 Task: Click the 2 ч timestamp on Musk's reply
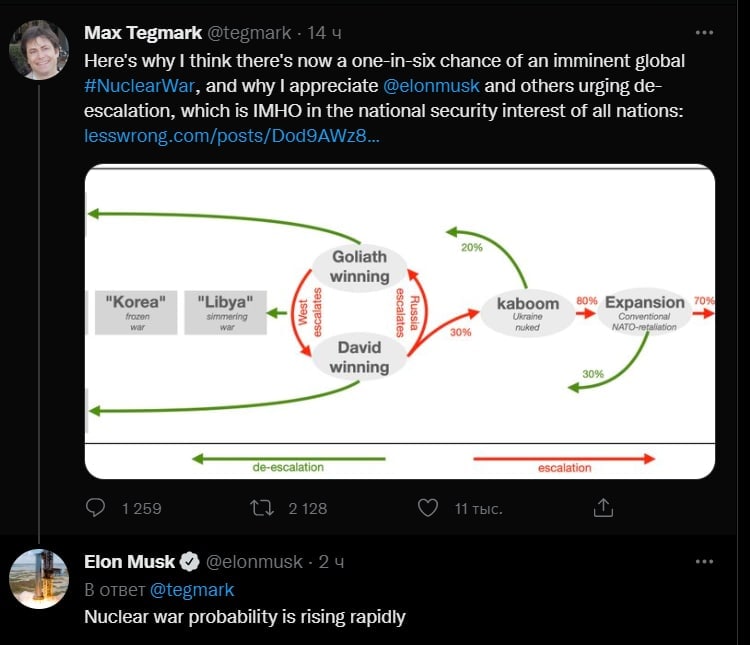(x=331, y=562)
